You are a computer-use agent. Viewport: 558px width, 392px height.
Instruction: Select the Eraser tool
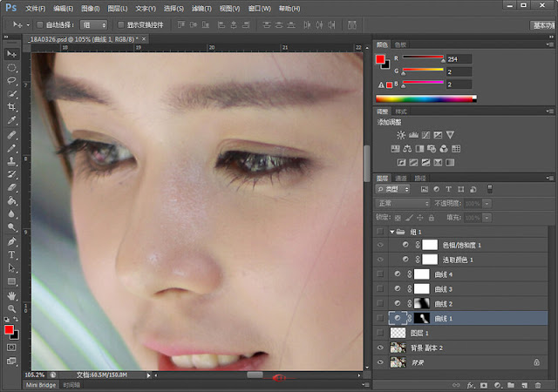click(11, 187)
